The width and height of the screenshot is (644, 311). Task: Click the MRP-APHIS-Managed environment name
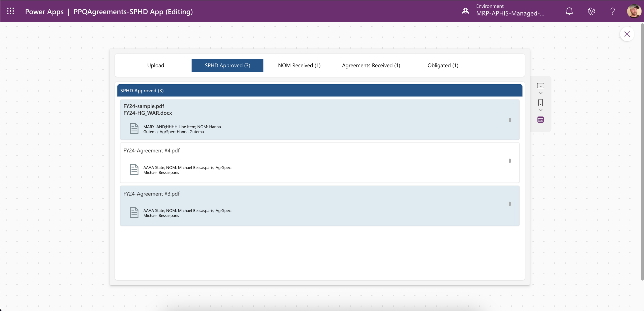510,14
